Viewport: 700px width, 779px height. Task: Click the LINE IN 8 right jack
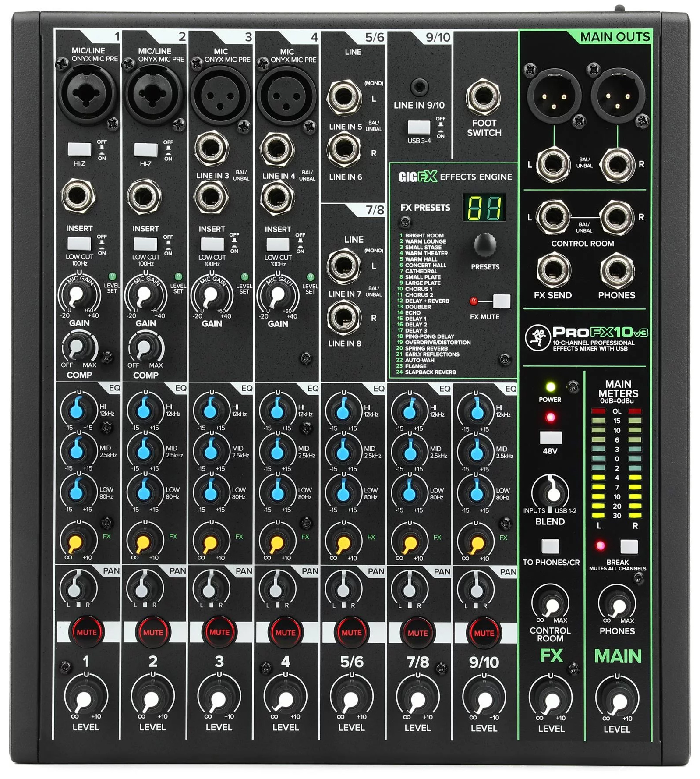[344, 317]
